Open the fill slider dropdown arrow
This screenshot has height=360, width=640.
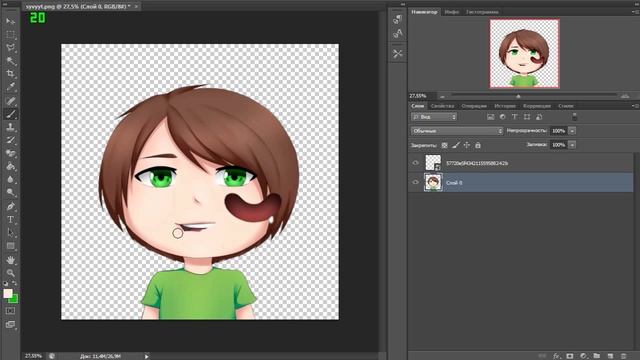(572, 145)
